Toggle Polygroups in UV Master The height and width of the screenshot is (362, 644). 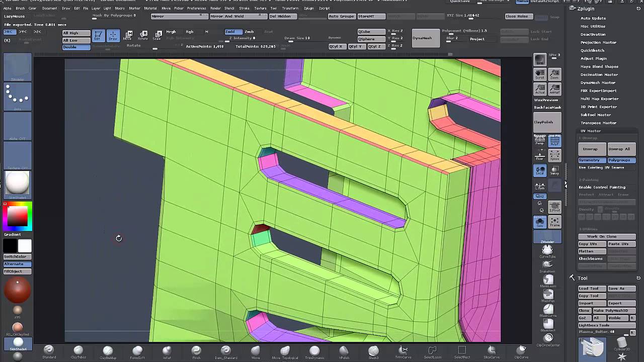tap(621, 160)
